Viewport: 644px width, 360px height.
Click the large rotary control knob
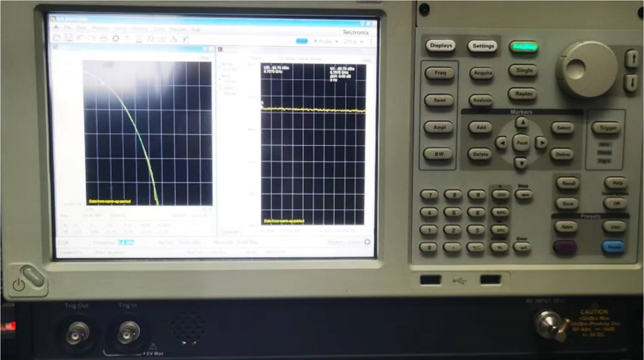click(x=587, y=69)
